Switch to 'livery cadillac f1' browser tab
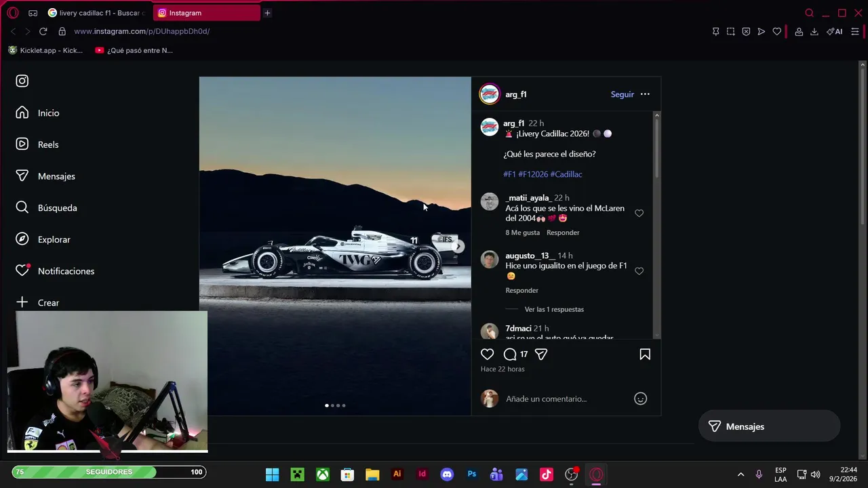This screenshot has width=868, height=488. [98, 13]
